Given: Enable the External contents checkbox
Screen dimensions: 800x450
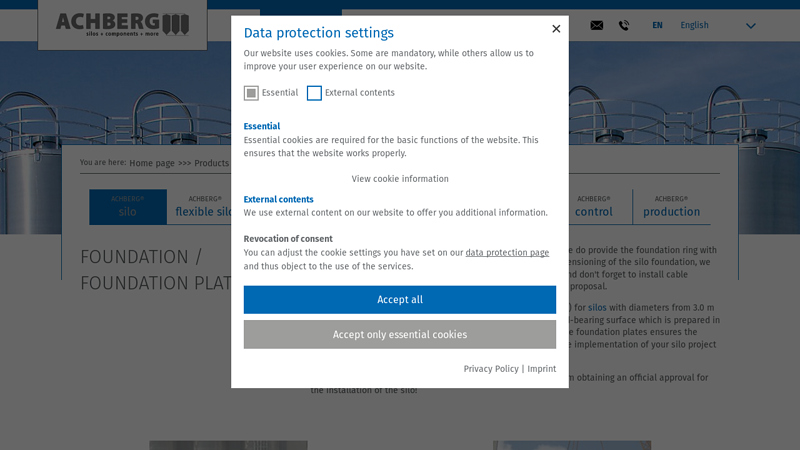Looking at the screenshot, I should [314, 93].
